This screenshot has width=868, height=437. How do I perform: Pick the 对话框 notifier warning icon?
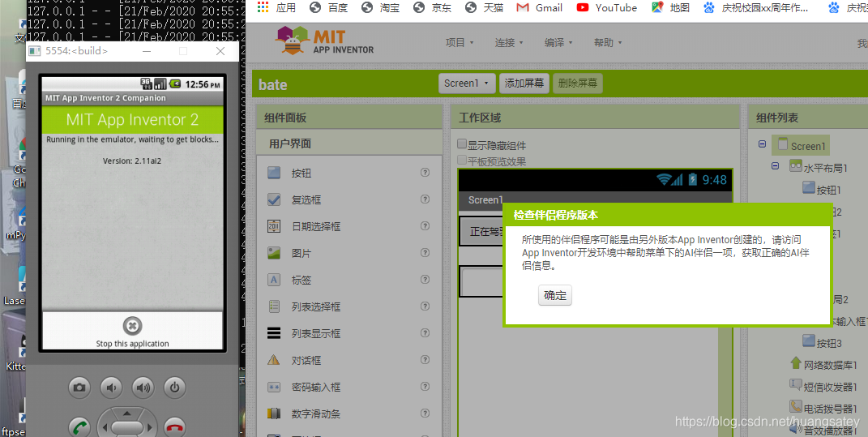(x=274, y=360)
